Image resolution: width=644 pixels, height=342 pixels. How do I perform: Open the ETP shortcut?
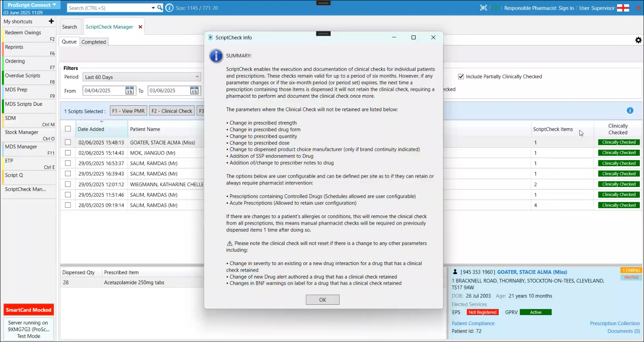[x=29, y=163]
